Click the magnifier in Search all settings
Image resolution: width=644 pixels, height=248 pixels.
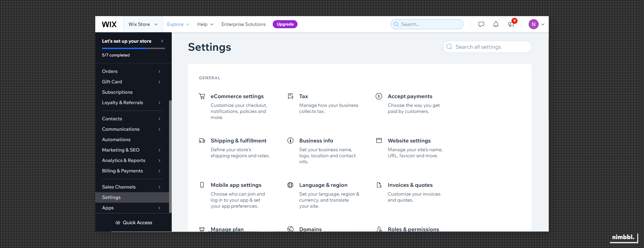449,47
